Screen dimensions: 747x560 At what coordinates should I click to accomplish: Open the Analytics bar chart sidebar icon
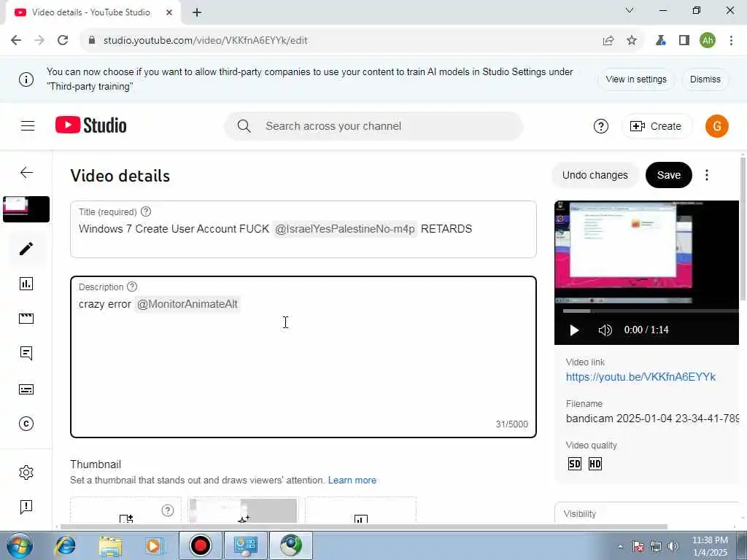click(26, 284)
